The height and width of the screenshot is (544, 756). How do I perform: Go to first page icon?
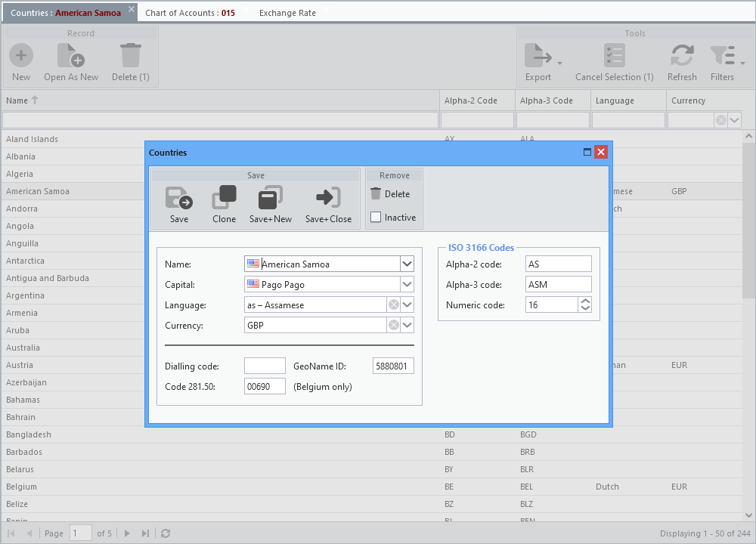[x=11, y=533]
